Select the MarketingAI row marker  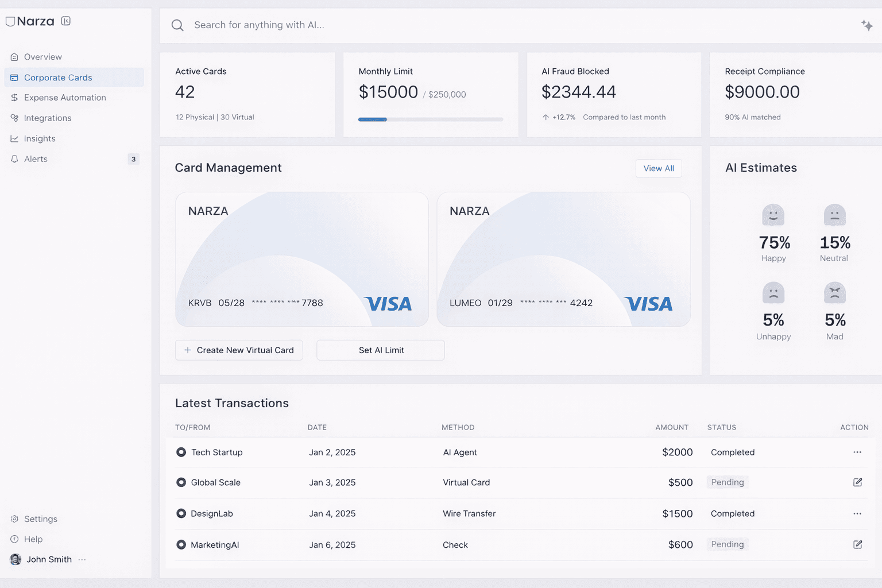click(181, 544)
